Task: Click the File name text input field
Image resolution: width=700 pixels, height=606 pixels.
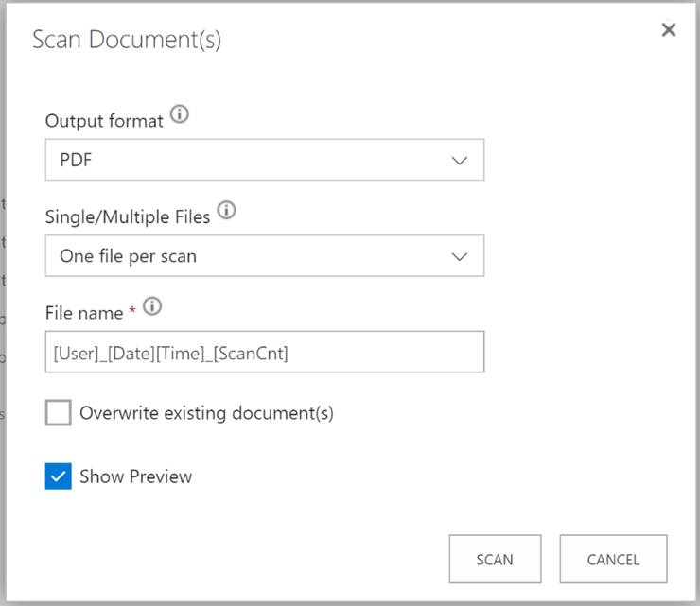Action: coord(265,352)
